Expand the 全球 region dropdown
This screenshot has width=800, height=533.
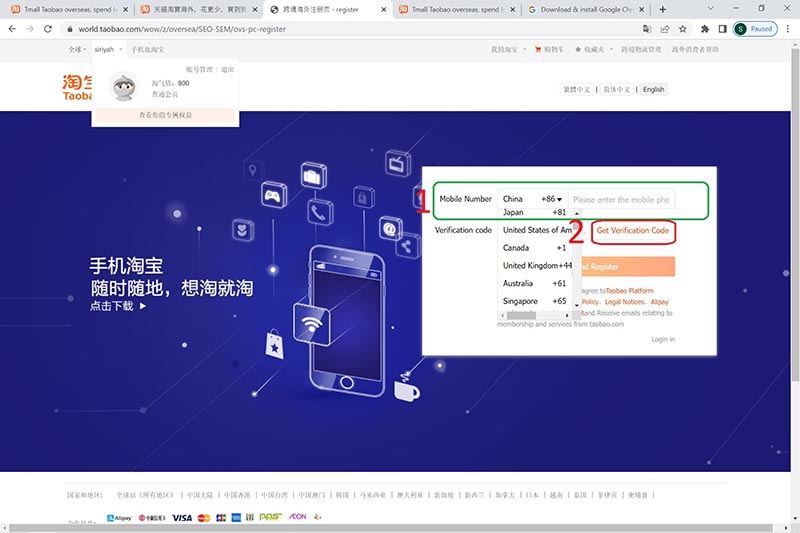click(x=77, y=49)
